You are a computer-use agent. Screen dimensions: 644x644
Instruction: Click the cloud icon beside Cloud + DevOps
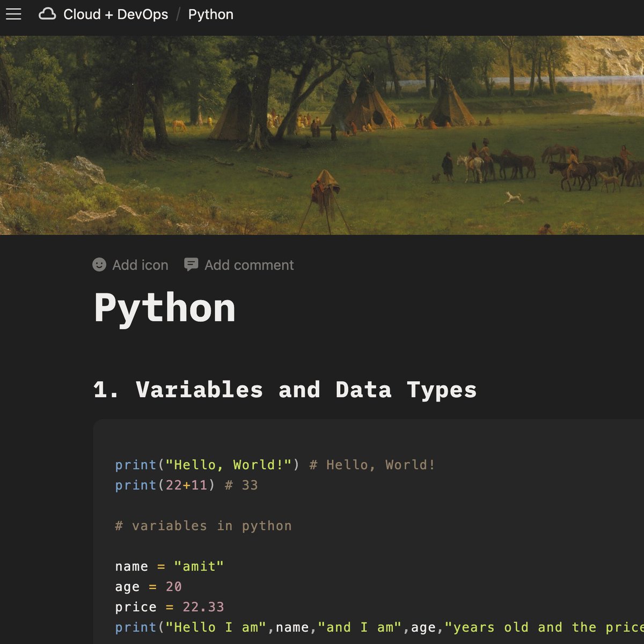click(47, 14)
